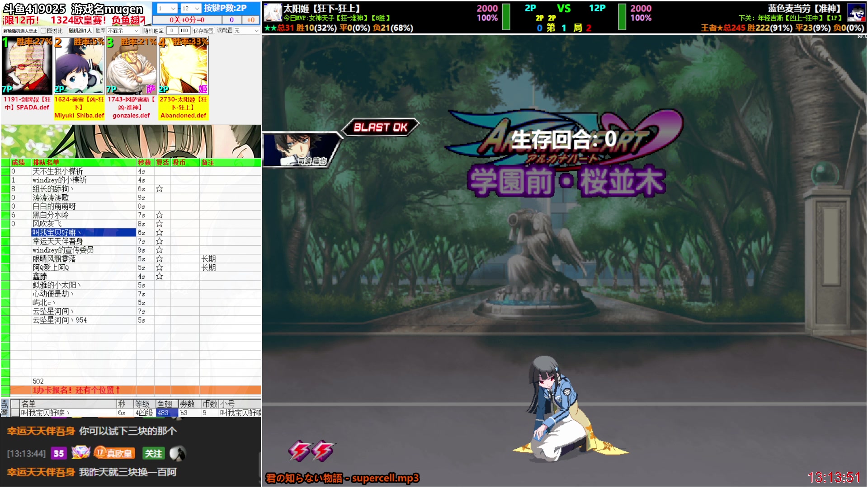
Task: Select queue row 云坠星河间丶954
Action: (x=84, y=320)
